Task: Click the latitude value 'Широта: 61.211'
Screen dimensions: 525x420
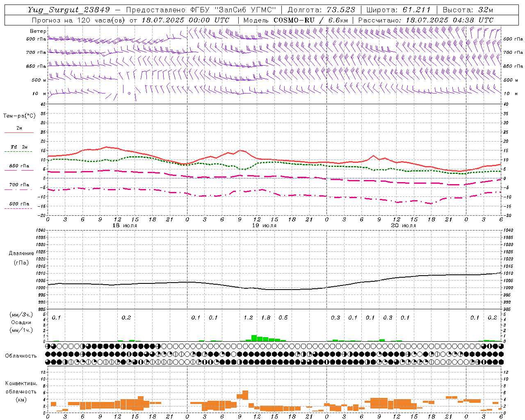Action: [398, 10]
